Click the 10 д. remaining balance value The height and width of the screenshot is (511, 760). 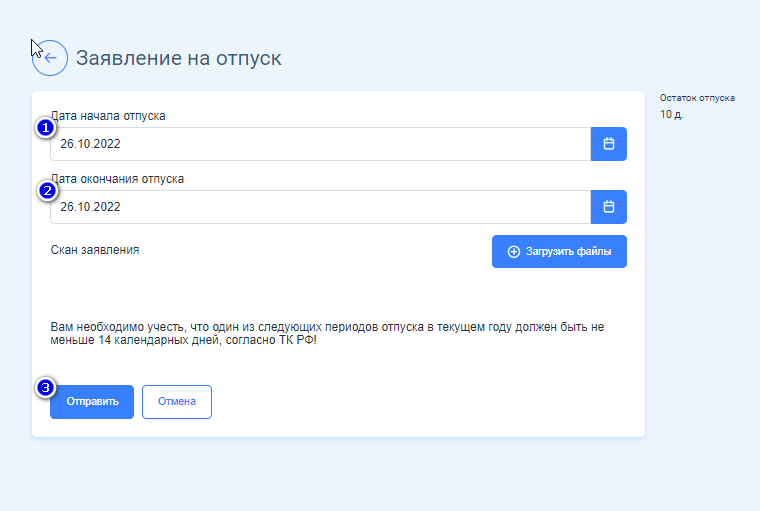[x=671, y=115]
